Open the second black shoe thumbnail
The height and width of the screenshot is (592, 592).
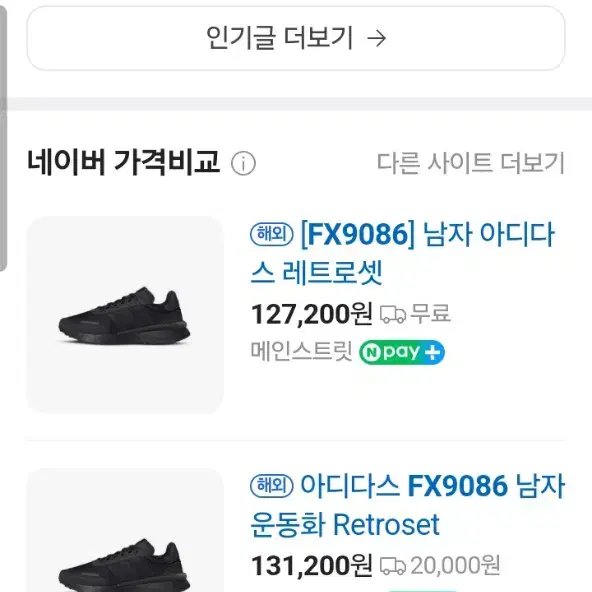(x=125, y=530)
